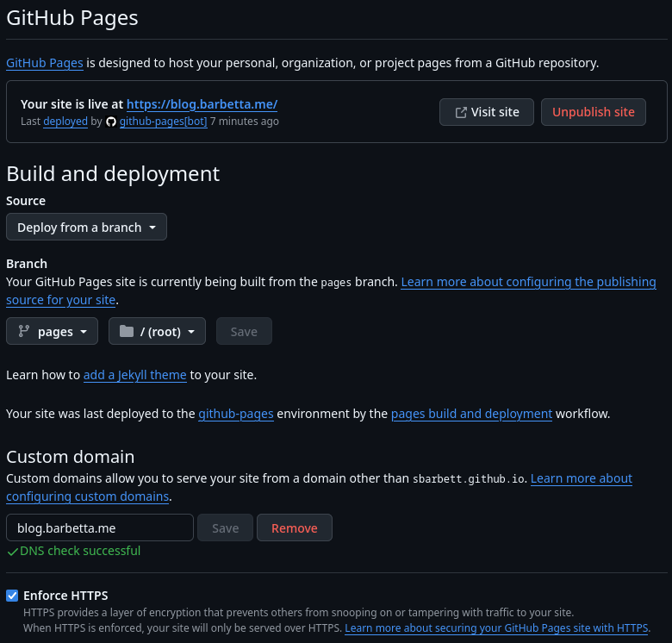Remove the custom domain
The image size is (672, 643).
tap(295, 528)
